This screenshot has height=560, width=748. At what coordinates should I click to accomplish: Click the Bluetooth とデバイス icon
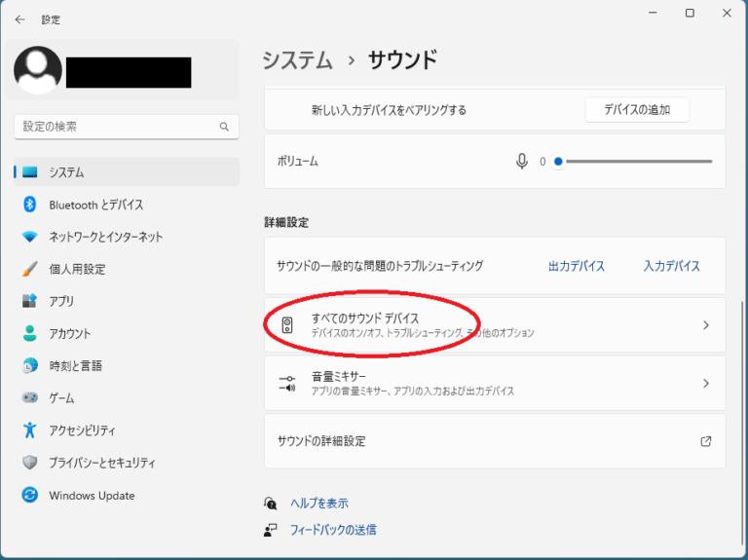[29, 205]
